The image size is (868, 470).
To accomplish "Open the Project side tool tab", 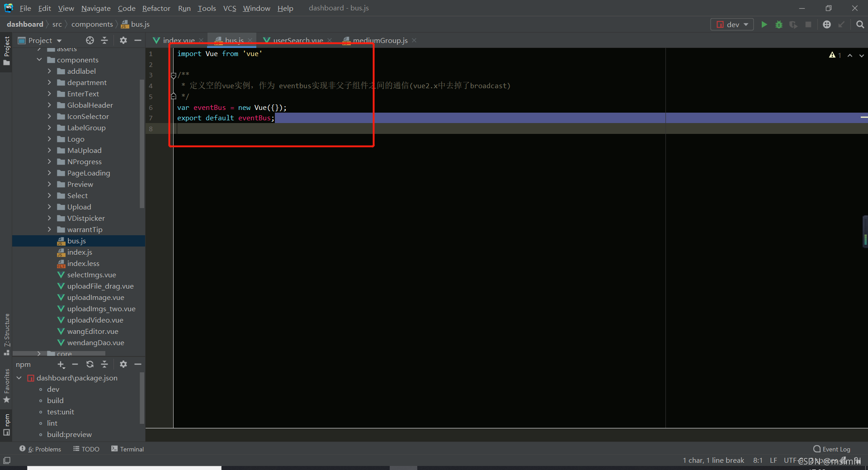I will [7, 51].
